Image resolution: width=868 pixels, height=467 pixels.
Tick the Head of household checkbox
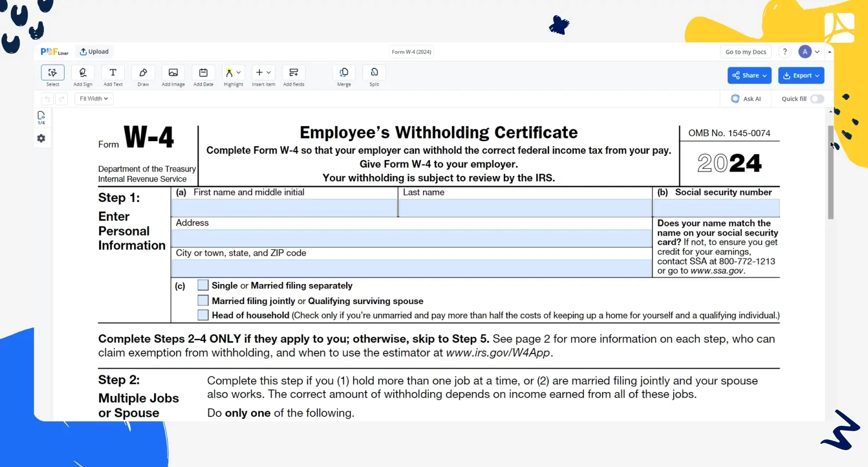[x=203, y=315]
